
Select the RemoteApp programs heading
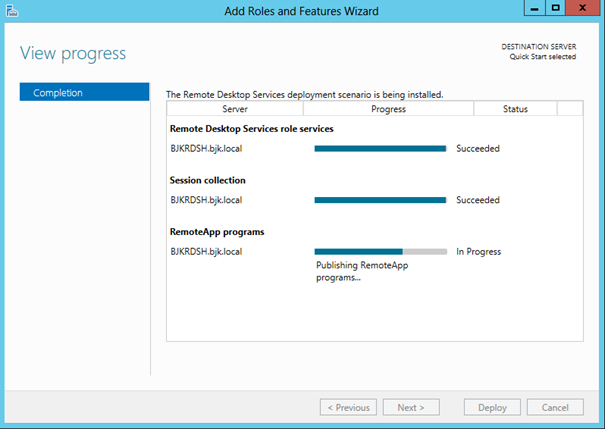click(x=217, y=232)
